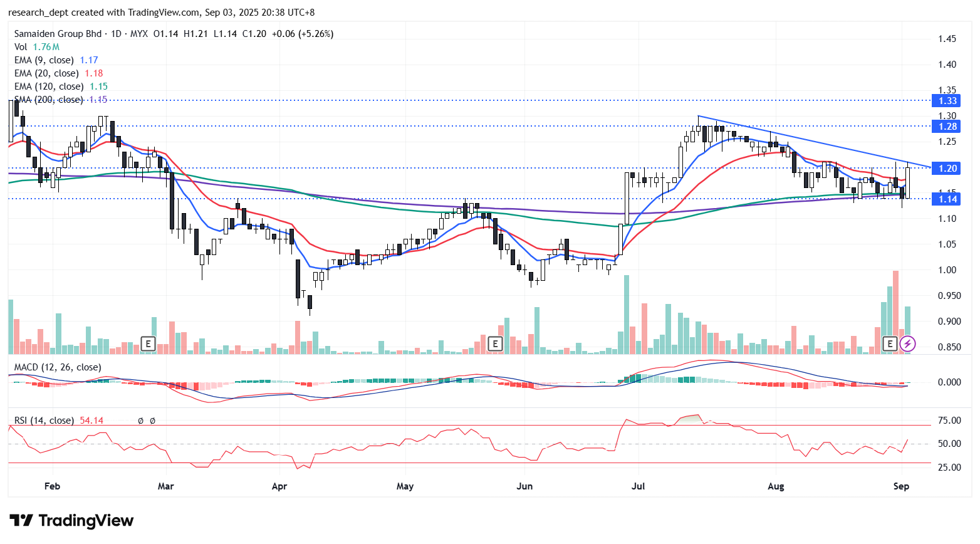Click the RSI (14, close) legend label

pyautogui.click(x=44, y=421)
